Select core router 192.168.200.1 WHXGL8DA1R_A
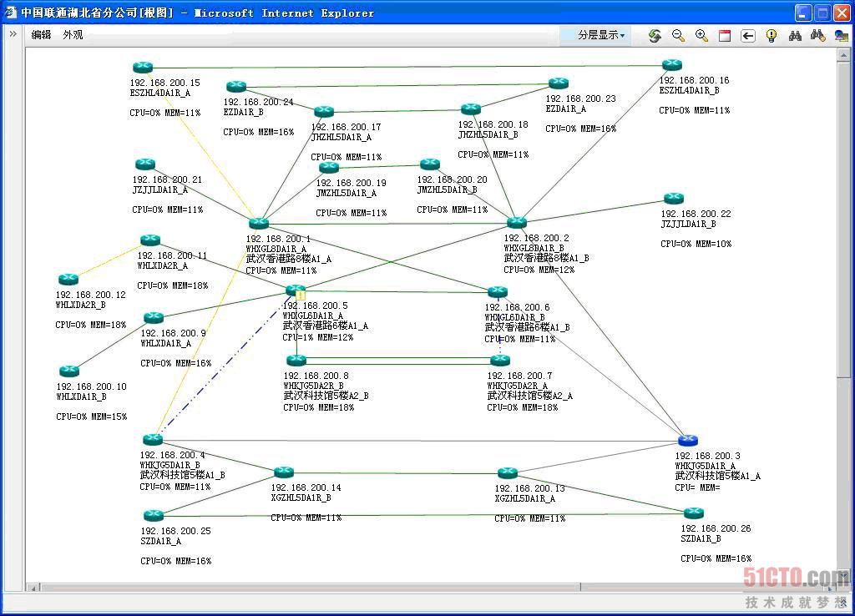855x616 pixels. tap(259, 222)
